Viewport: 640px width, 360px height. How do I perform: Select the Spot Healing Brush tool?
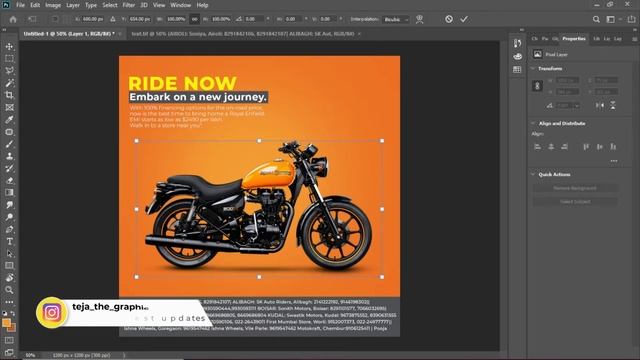(x=9, y=132)
